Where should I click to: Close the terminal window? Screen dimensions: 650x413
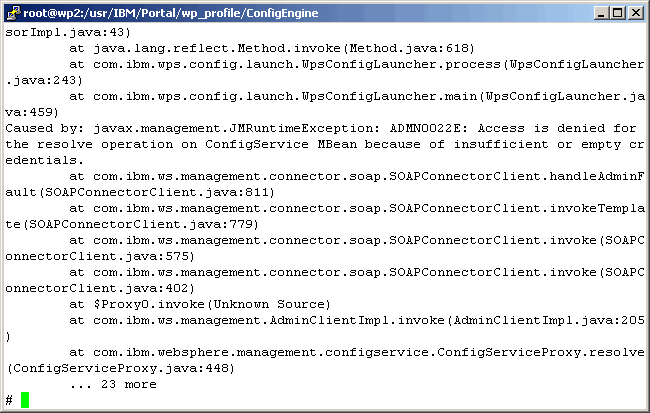(x=635, y=12)
